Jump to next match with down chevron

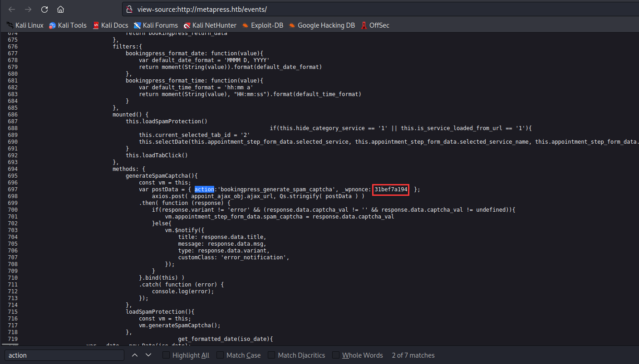[x=148, y=355]
